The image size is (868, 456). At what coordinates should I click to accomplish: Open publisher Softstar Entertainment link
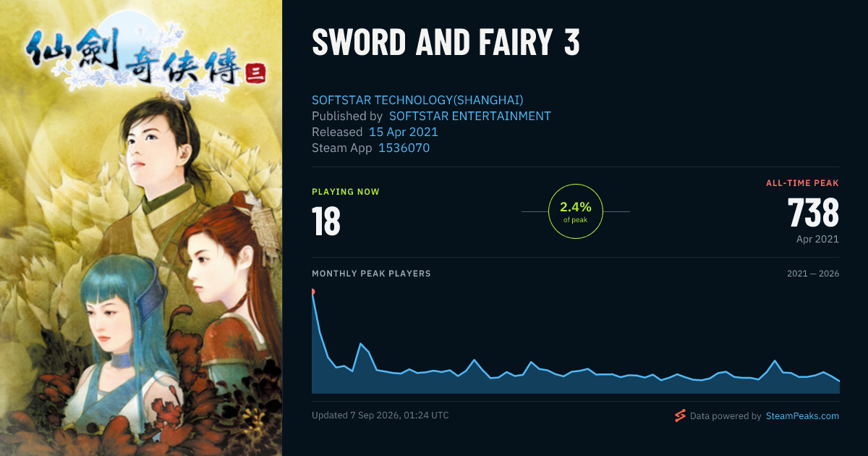470,116
